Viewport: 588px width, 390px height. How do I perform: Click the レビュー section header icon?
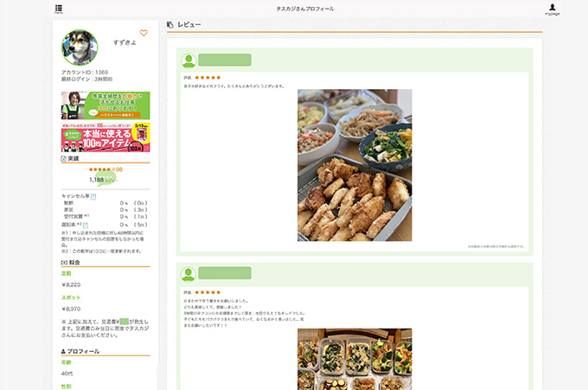[x=170, y=25]
